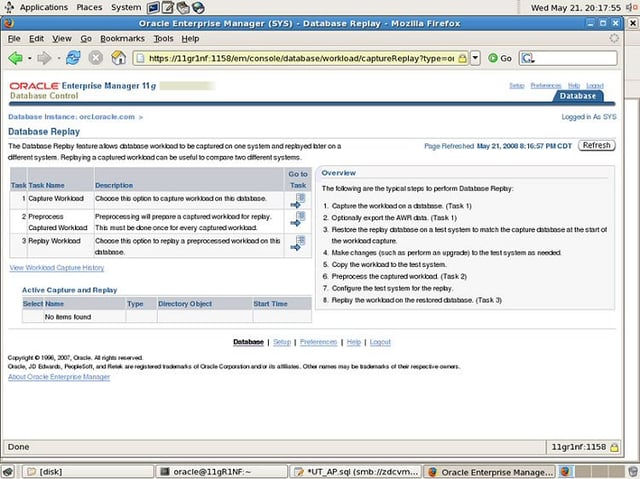
Task: Click the Capture Workload task name
Action: 56,198
